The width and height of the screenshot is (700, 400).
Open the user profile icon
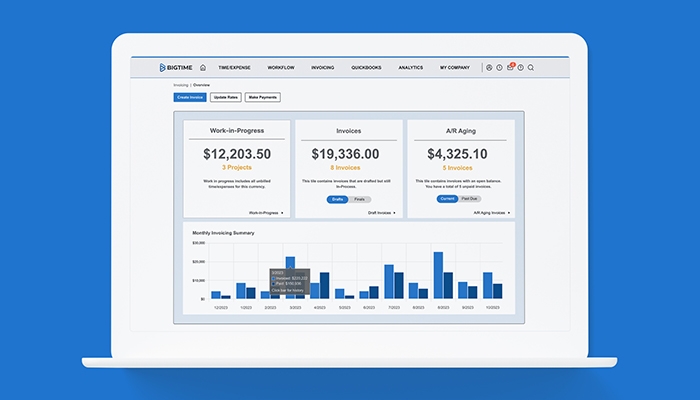[489, 68]
